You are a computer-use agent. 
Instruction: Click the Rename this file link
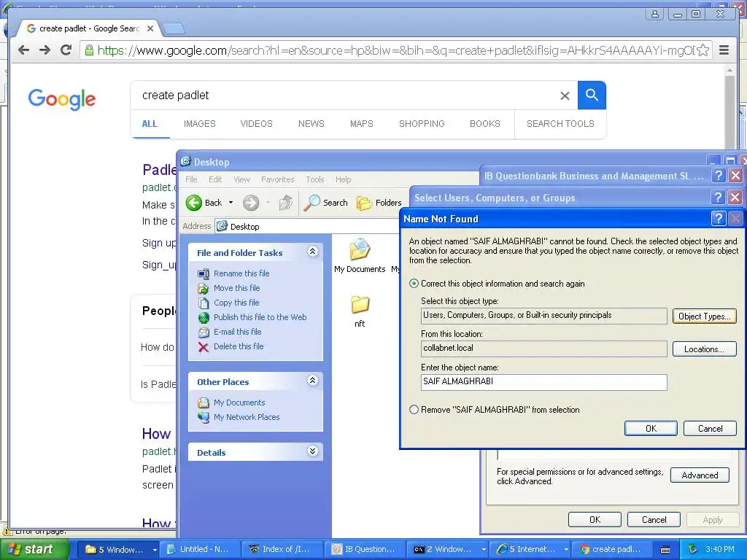(x=241, y=273)
